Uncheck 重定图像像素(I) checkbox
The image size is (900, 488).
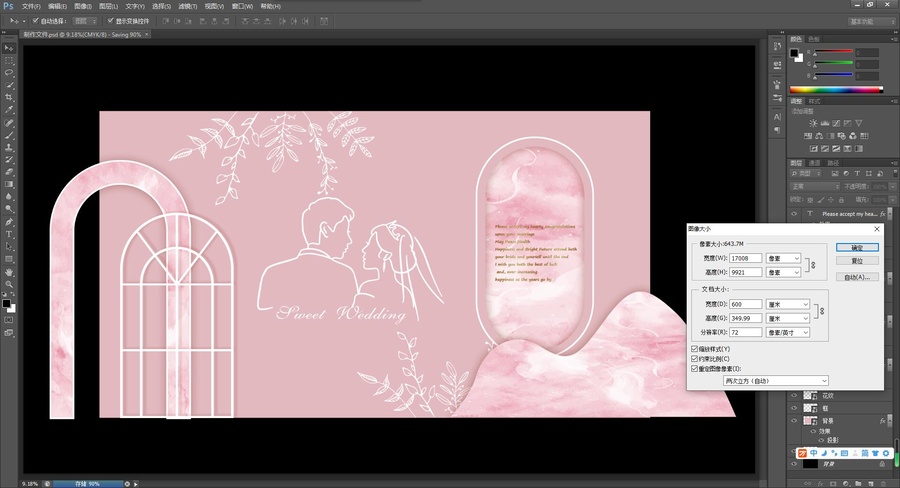point(695,369)
